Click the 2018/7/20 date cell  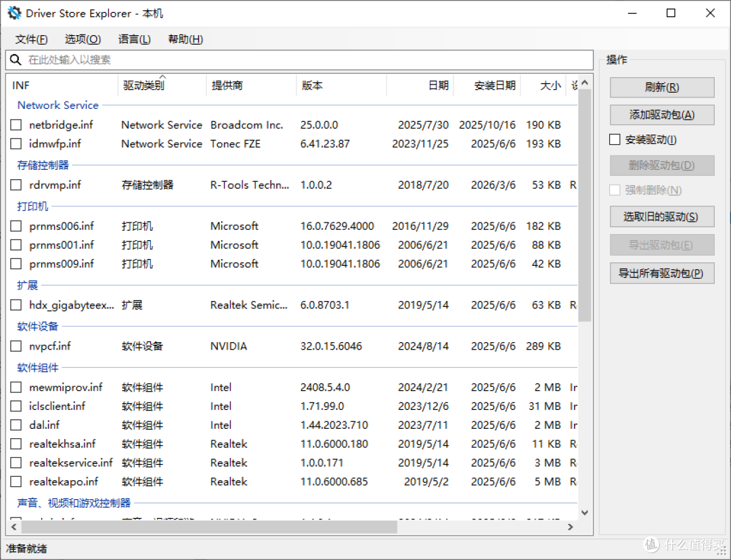point(423,185)
